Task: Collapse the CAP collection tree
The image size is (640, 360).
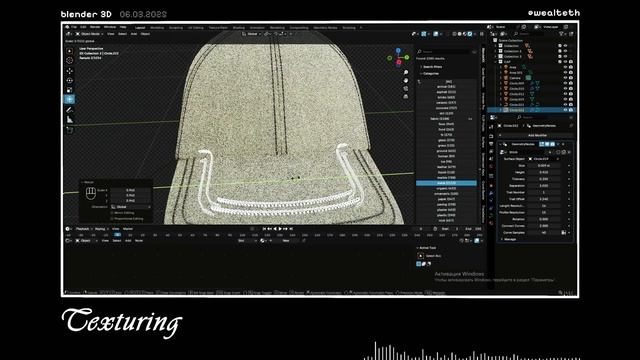Action: [496, 62]
